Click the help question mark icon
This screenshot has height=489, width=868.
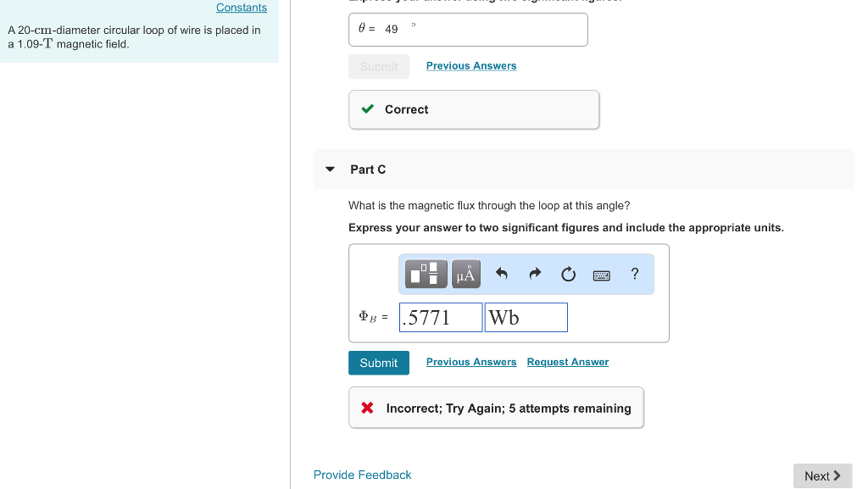[635, 273]
